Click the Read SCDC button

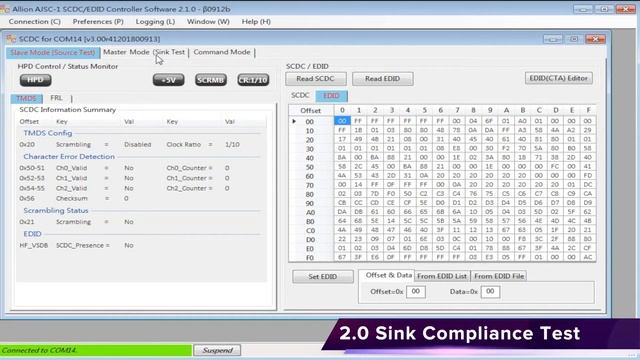tap(316, 79)
